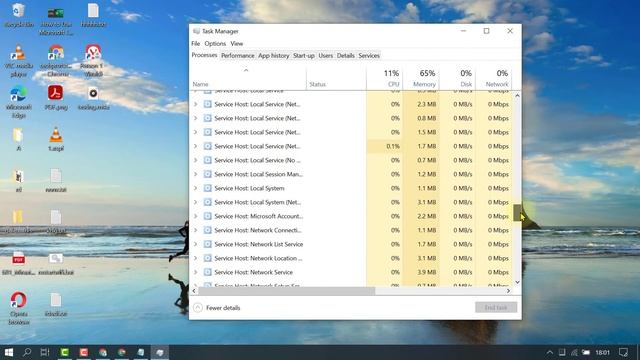Open the View menu in Task Manager
This screenshot has width=640, height=360.
point(237,43)
